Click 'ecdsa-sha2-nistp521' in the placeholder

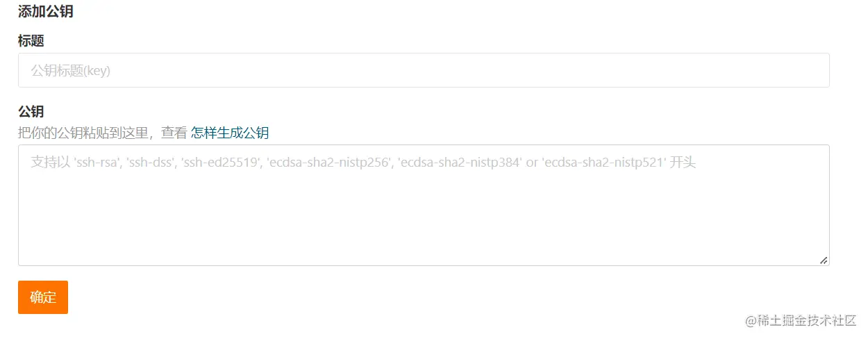point(603,163)
